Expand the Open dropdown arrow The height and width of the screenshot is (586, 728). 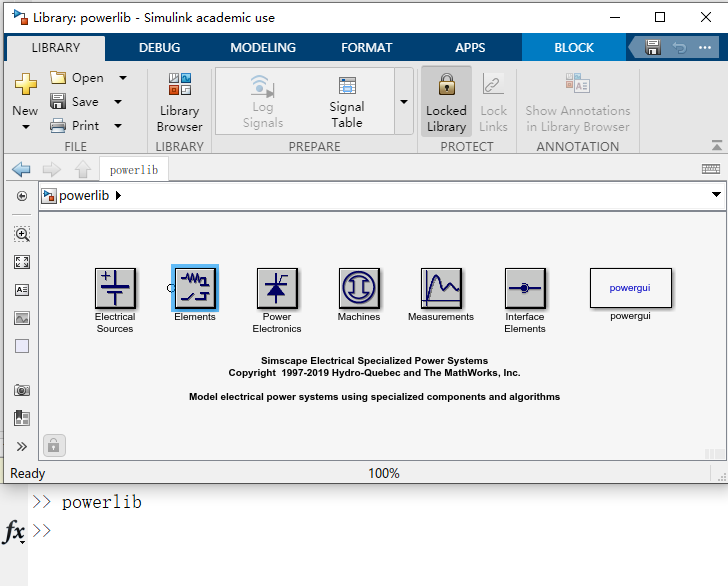click(123, 78)
